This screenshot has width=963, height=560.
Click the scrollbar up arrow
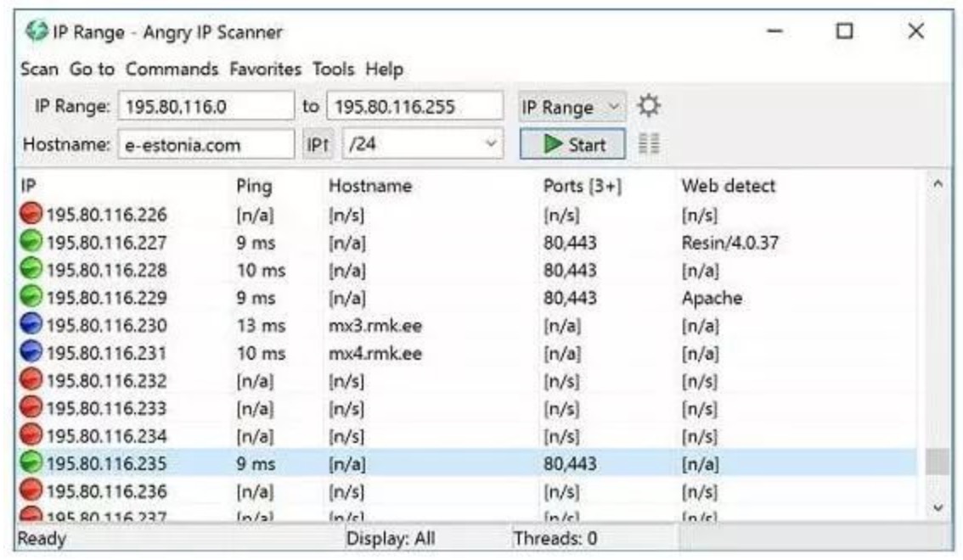pyautogui.click(x=938, y=183)
